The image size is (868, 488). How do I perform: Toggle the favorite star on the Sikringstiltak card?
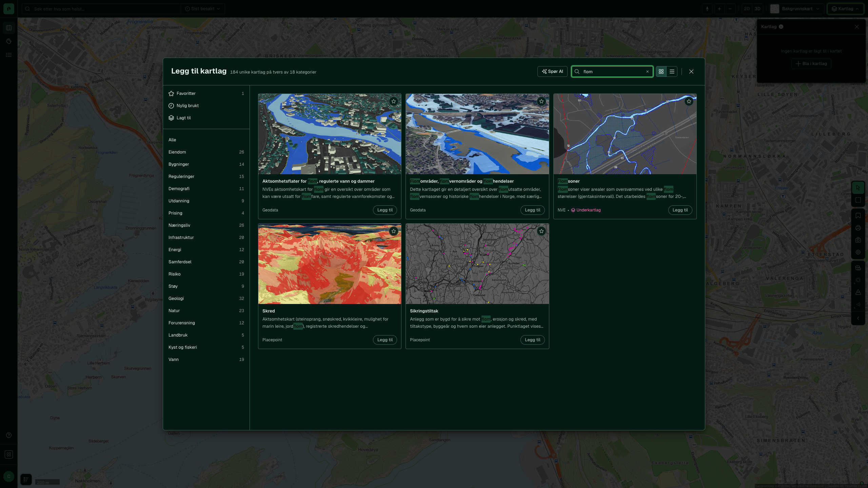[x=541, y=231]
